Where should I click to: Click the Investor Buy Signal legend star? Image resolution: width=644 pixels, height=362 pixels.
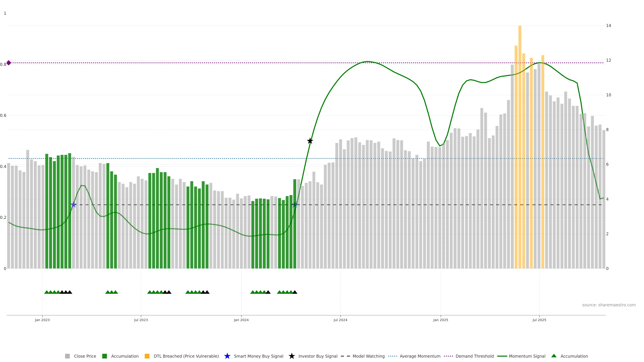(291, 356)
